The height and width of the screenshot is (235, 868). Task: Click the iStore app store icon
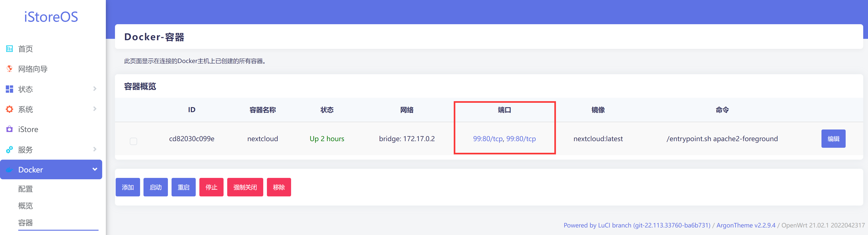coord(9,129)
